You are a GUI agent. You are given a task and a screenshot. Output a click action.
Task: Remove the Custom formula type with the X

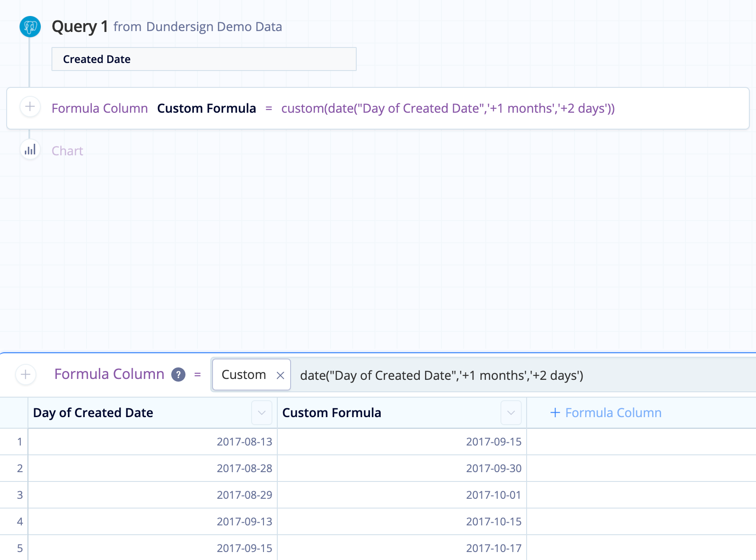(x=280, y=375)
